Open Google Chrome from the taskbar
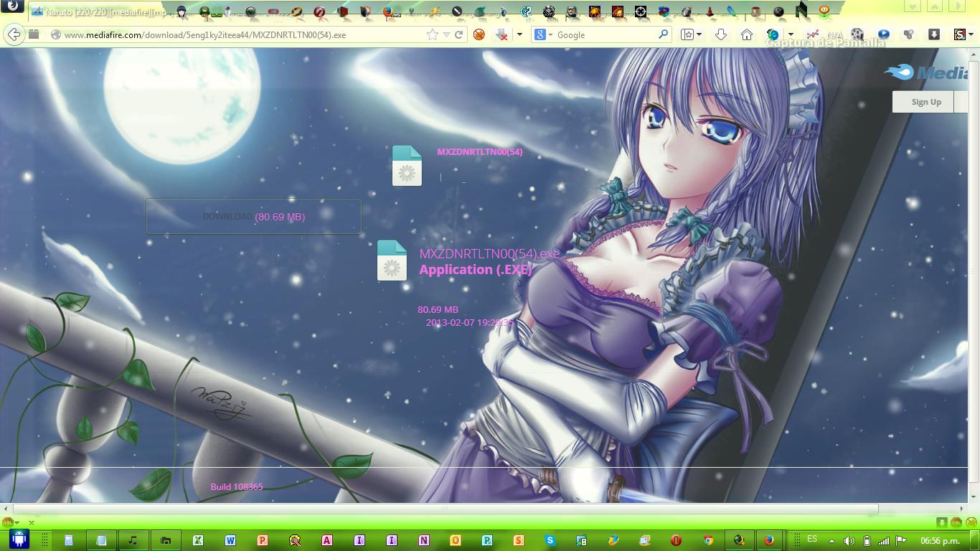Viewport: 980px width, 551px height. [x=707, y=540]
